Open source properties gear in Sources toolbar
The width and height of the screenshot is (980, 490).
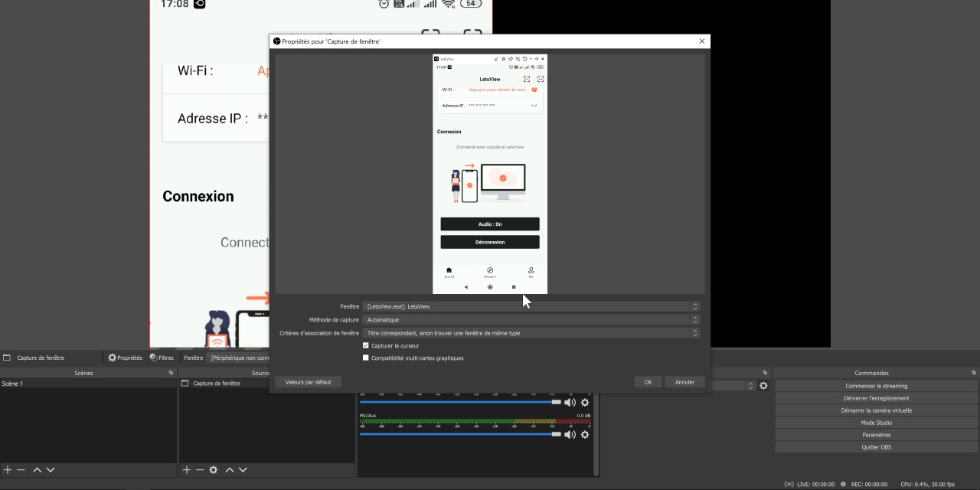[x=214, y=469]
